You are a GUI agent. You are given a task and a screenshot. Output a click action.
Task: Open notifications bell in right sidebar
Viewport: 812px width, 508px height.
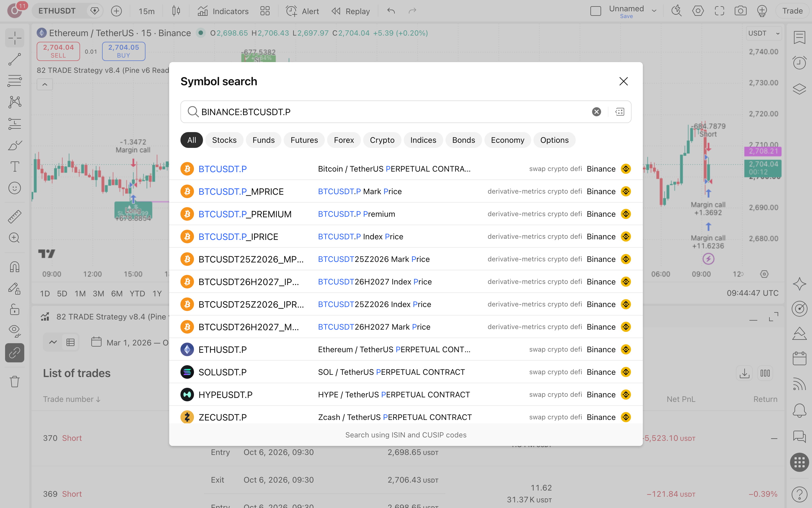pyautogui.click(x=800, y=411)
